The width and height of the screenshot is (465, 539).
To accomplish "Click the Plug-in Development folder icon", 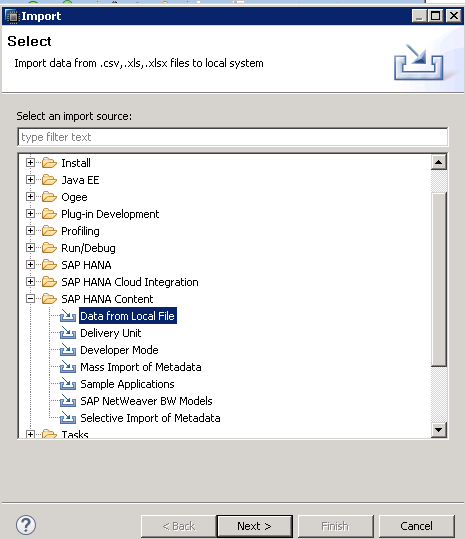I will [x=49, y=214].
